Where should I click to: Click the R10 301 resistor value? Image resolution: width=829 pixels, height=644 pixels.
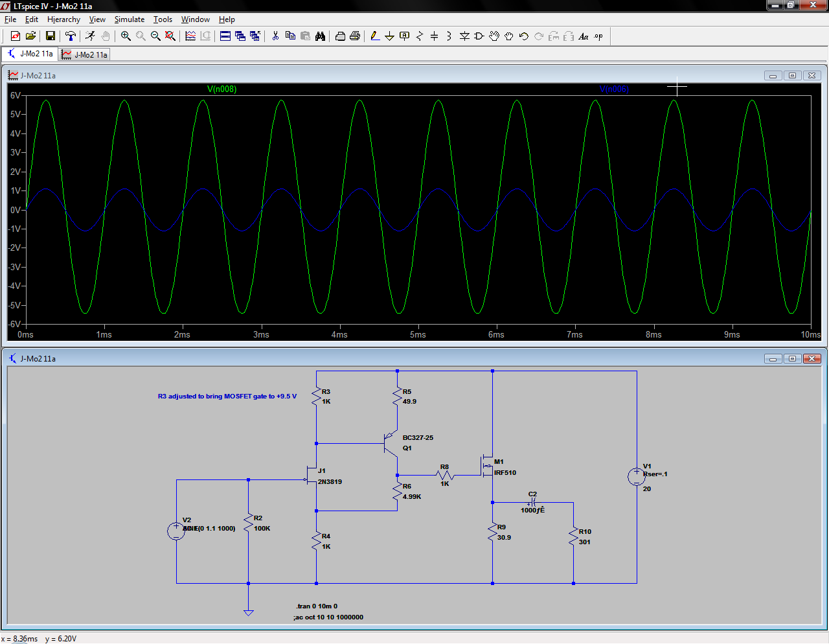point(584,542)
